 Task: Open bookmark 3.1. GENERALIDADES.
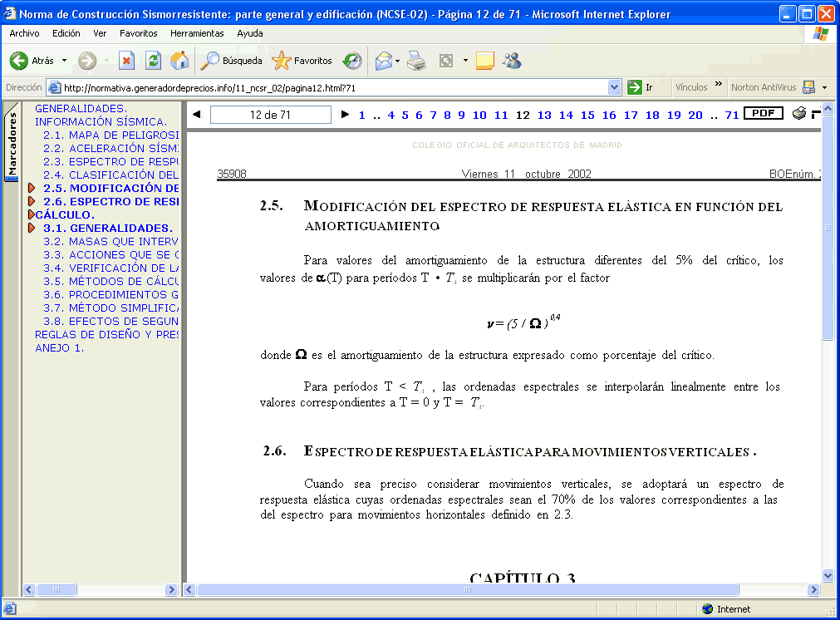click(x=108, y=229)
